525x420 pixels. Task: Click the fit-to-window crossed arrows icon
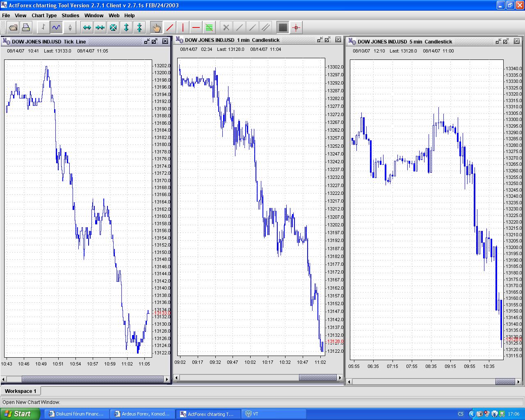[113, 27]
